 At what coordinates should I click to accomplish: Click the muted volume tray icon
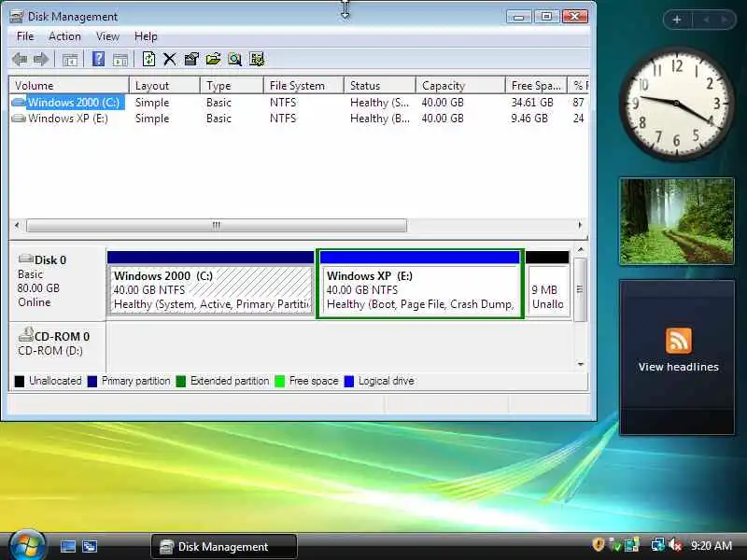[675, 545]
